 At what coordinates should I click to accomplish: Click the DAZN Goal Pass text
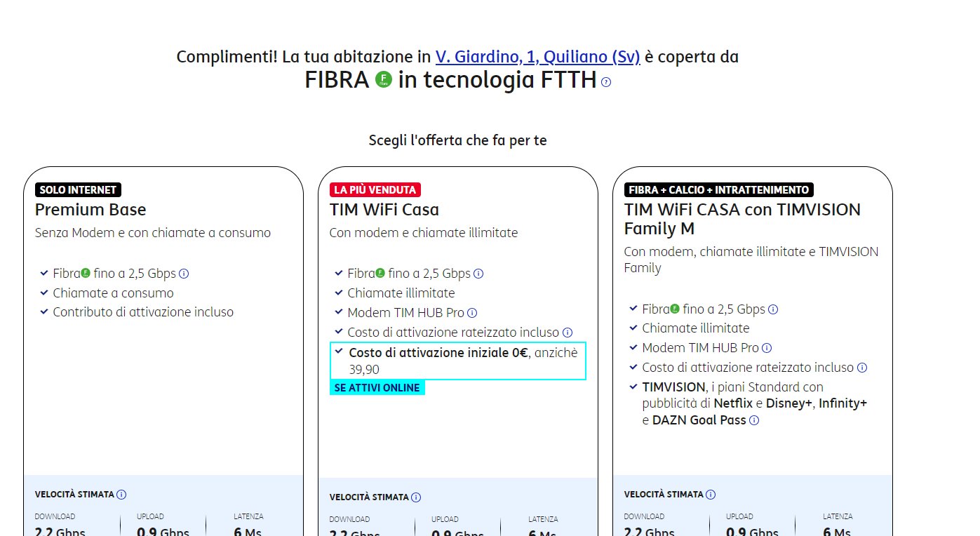(x=699, y=421)
